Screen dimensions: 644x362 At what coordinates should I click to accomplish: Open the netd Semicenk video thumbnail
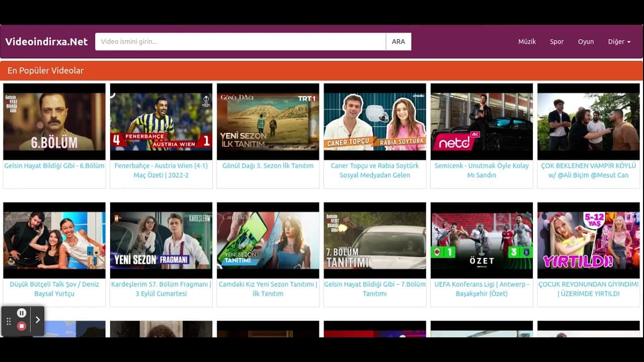click(481, 122)
